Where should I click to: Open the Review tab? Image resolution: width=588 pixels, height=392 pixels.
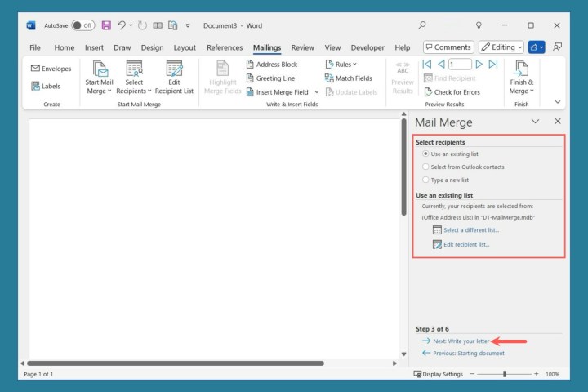pos(302,47)
